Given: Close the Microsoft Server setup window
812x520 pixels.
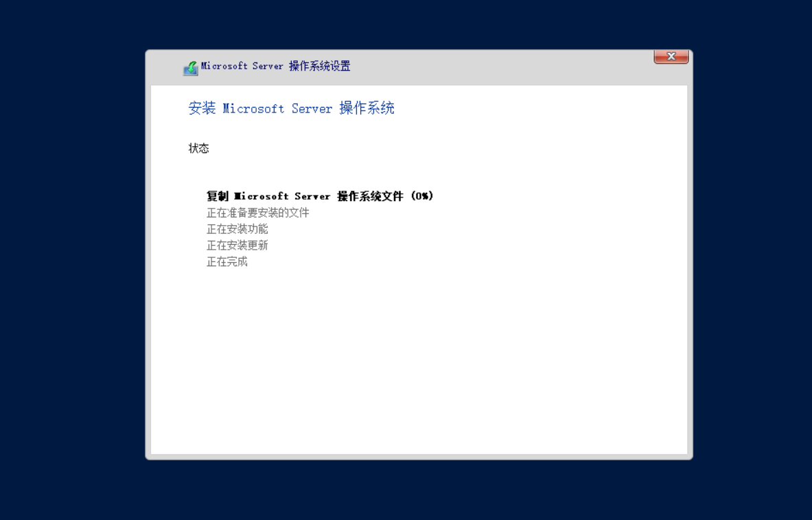Looking at the screenshot, I should tap(671, 56).
